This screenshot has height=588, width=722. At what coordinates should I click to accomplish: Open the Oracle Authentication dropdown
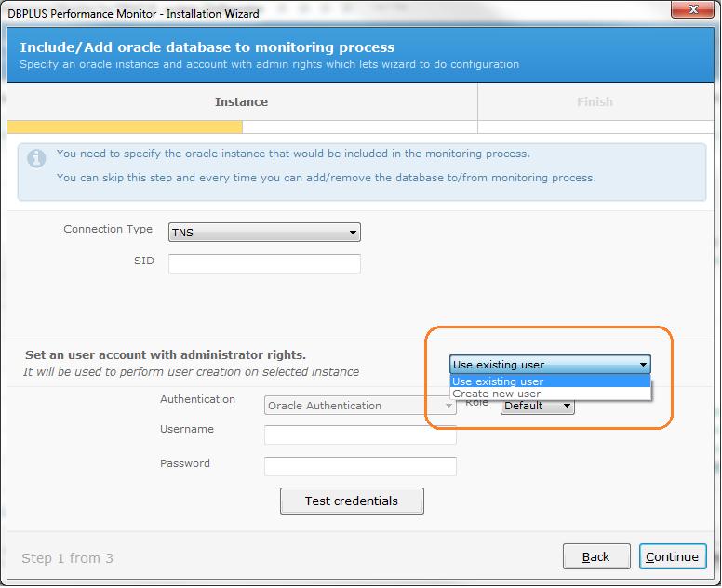tap(360, 406)
